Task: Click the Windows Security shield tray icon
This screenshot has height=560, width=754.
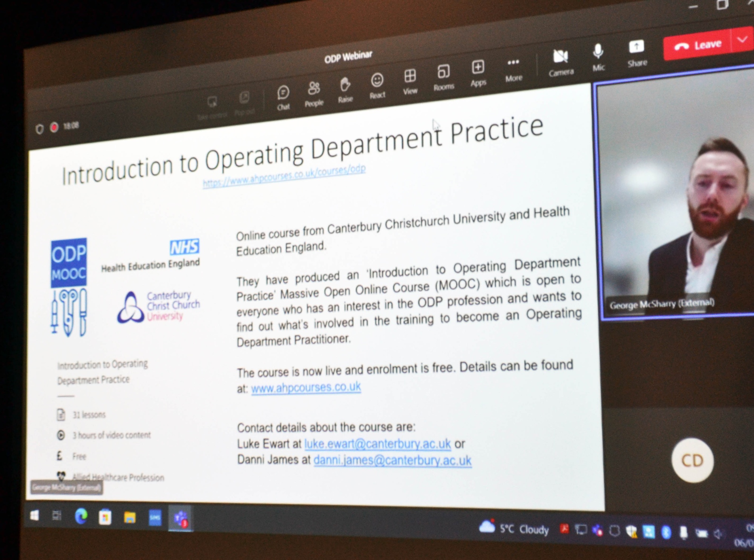Action: tap(631, 531)
